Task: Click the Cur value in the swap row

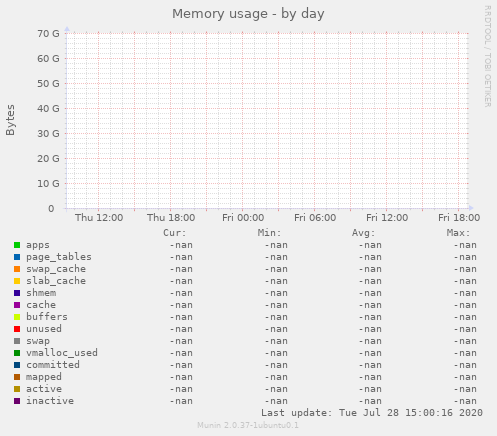Action: (181, 341)
